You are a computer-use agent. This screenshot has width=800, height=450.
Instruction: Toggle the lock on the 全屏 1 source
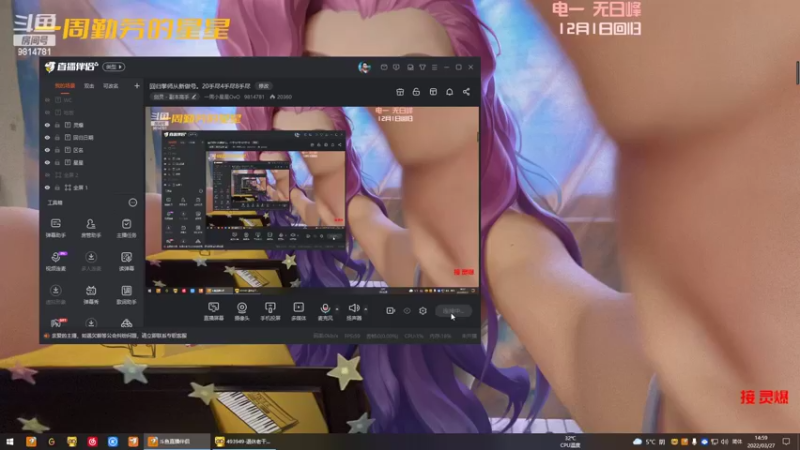[57, 188]
